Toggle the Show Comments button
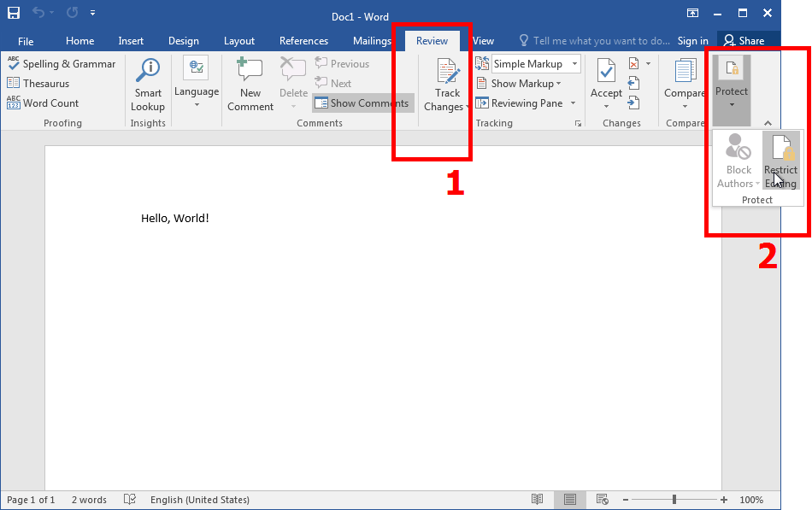This screenshot has height=510, width=812. pyautogui.click(x=362, y=103)
